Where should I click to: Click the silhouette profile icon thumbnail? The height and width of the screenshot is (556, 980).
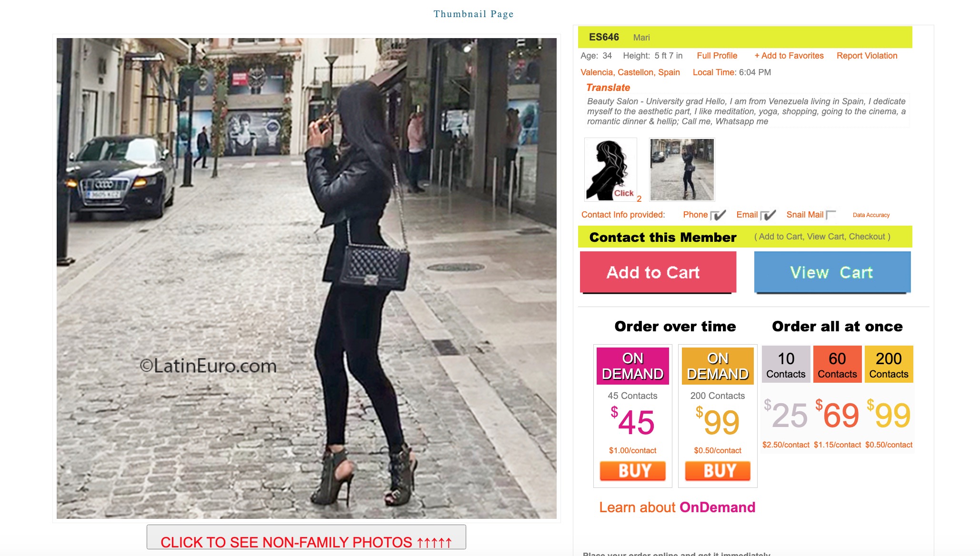click(x=610, y=169)
